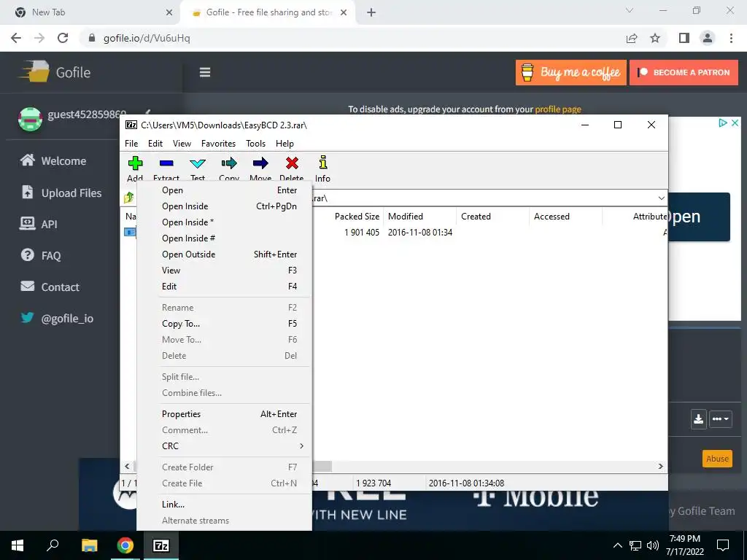Screen dimensions: 747x560
Task: Open a new Chrome tab
Action: click(371, 12)
